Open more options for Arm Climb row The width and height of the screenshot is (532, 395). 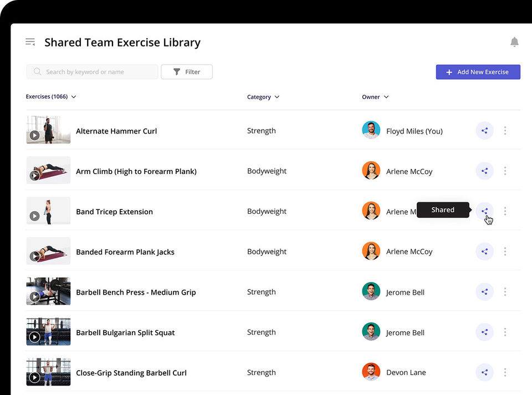(505, 171)
